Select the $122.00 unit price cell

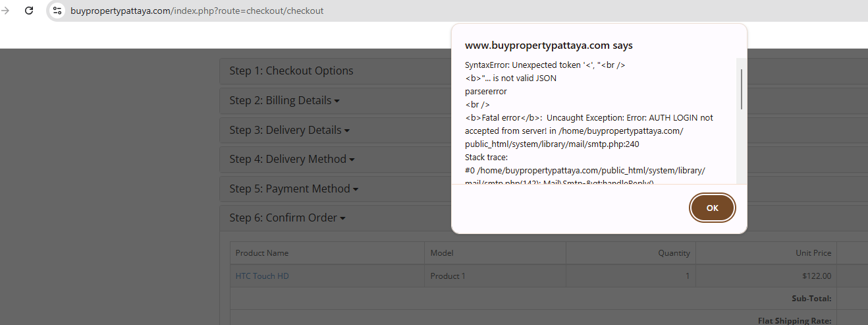click(817, 276)
